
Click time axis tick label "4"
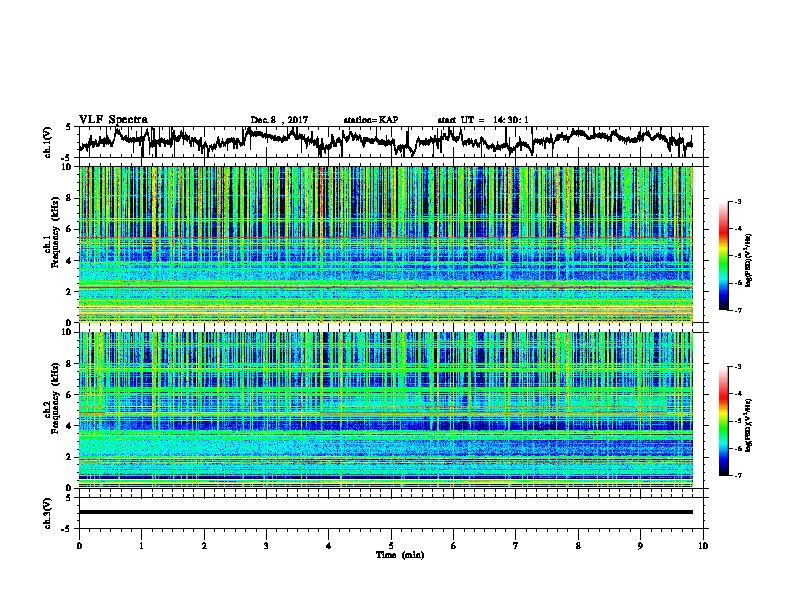[329, 546]
